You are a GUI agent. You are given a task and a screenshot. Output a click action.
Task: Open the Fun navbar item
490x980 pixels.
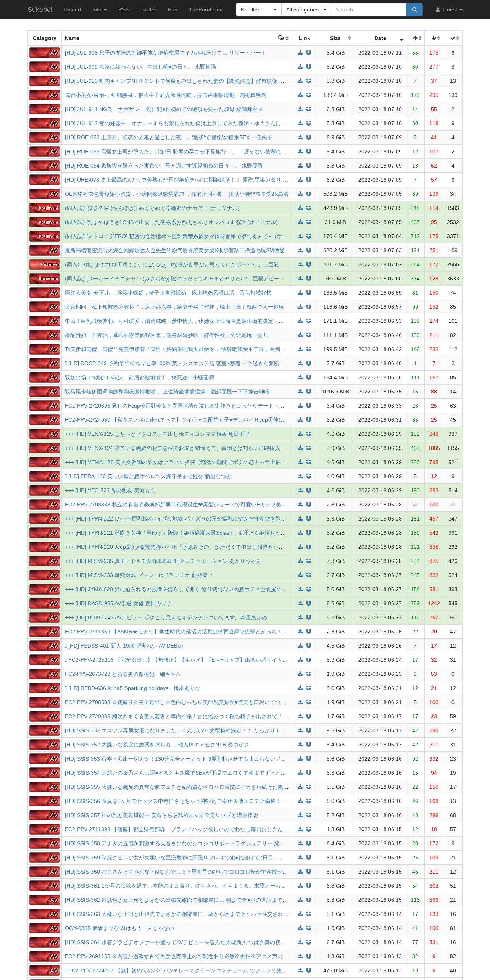172,10
